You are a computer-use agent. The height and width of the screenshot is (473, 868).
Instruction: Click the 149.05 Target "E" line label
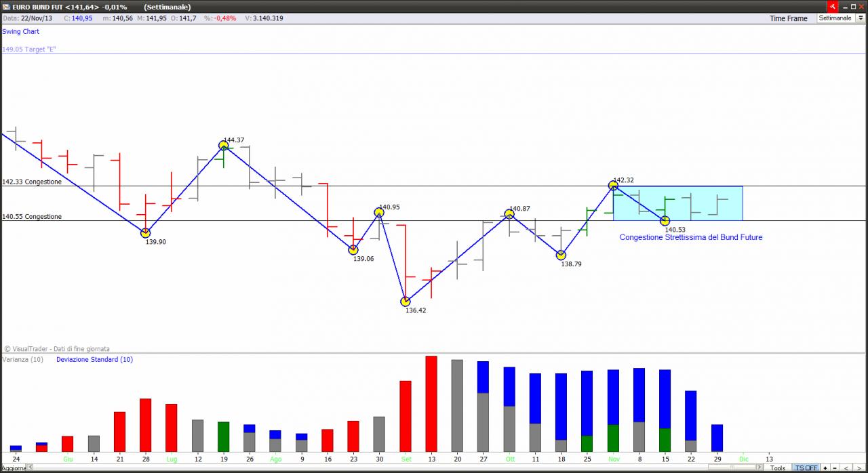pos(29,49)
